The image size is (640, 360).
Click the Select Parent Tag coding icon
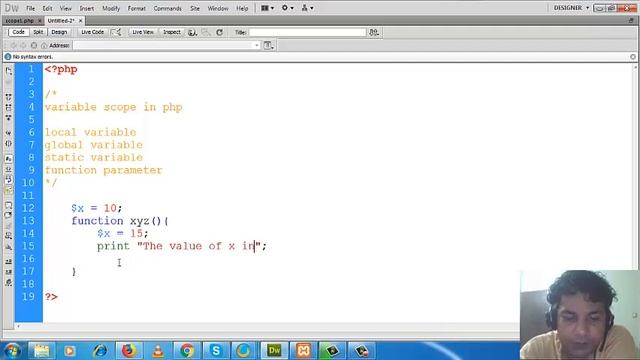[9, 133]
